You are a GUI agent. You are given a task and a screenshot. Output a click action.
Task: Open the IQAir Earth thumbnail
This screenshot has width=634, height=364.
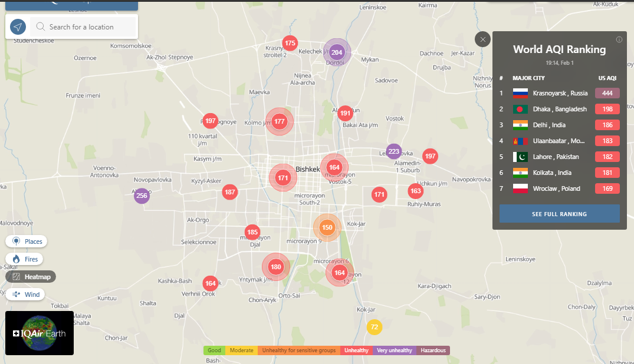40,333
